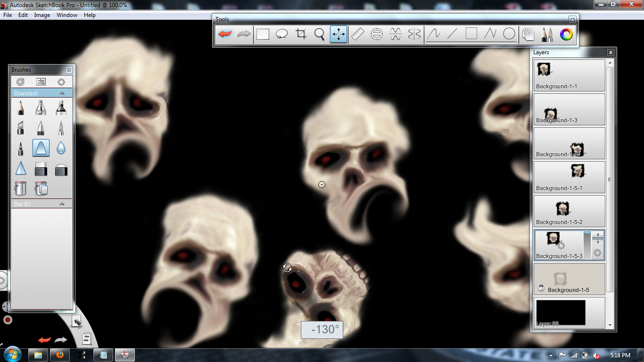The height and width of the screenshot is (362, 644).
Task: Select the black Layer 06 thumbnail
Action: pos(561,312)
